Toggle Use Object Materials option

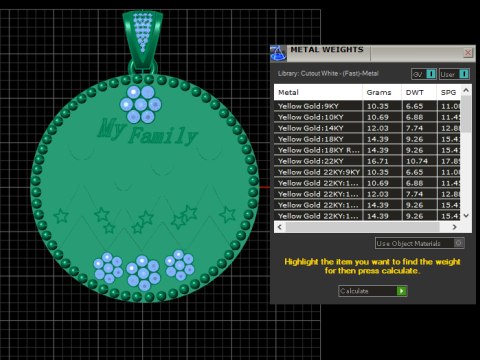(x=419, y=243)
